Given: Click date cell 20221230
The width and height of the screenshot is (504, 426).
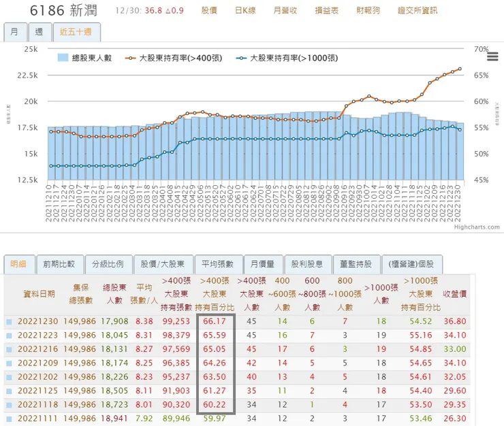Looking at the screenshot, I should (38, 321).
